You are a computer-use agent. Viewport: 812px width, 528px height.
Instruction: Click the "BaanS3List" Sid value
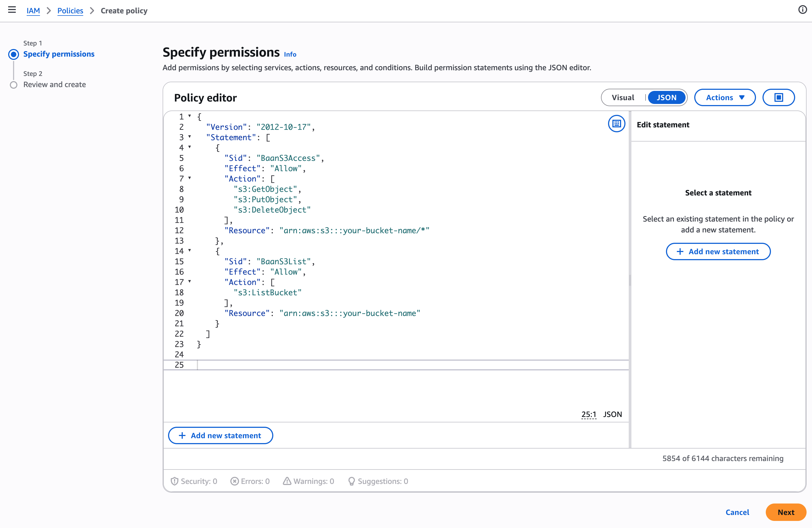coord(284,262)
